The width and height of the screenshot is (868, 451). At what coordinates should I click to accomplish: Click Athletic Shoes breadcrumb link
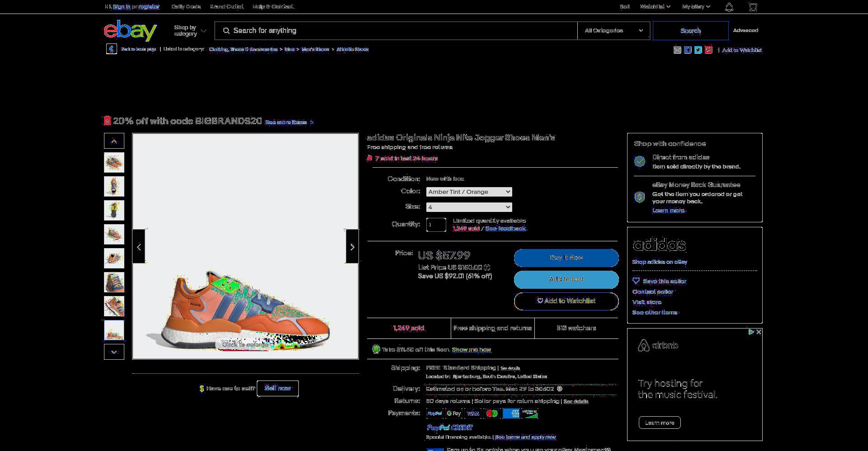[x=352, y=49]
